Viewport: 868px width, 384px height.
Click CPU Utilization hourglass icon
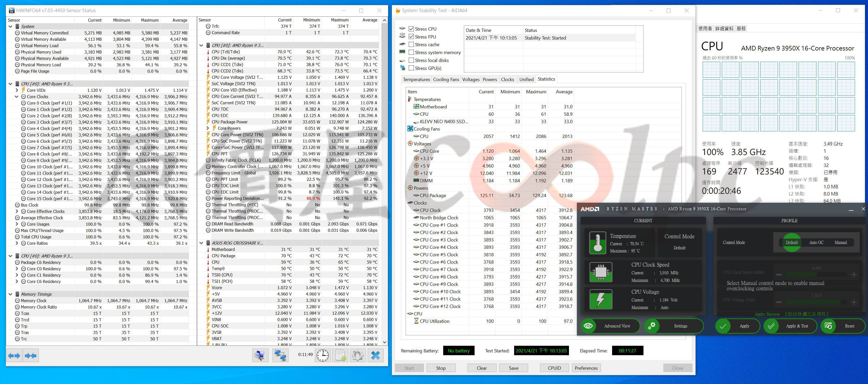pyautogui.click(x=416, y=321)
